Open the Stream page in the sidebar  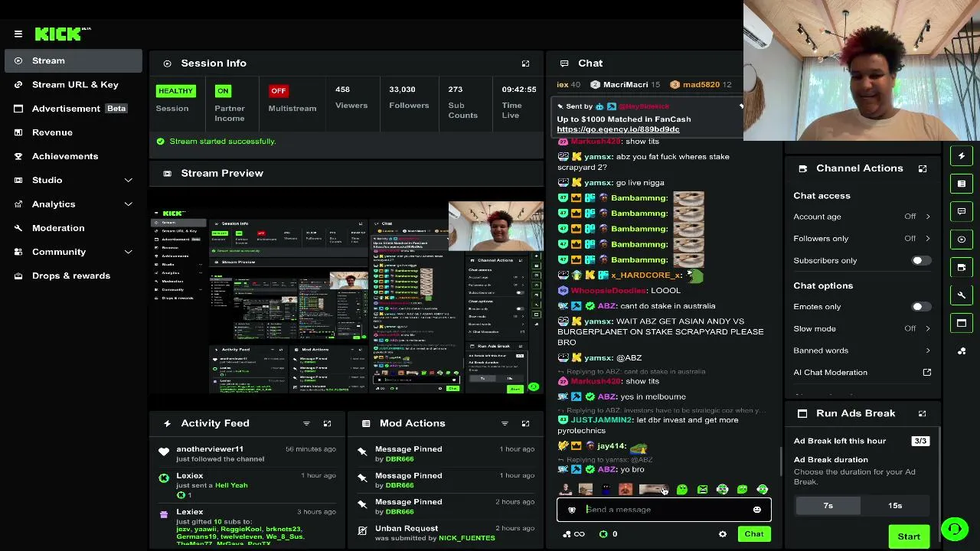73,60
